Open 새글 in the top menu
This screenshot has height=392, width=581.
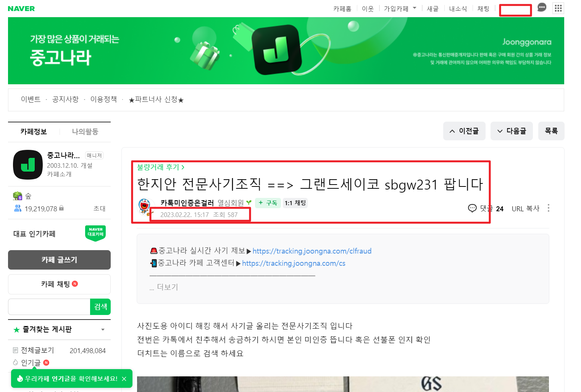(433, 8)
